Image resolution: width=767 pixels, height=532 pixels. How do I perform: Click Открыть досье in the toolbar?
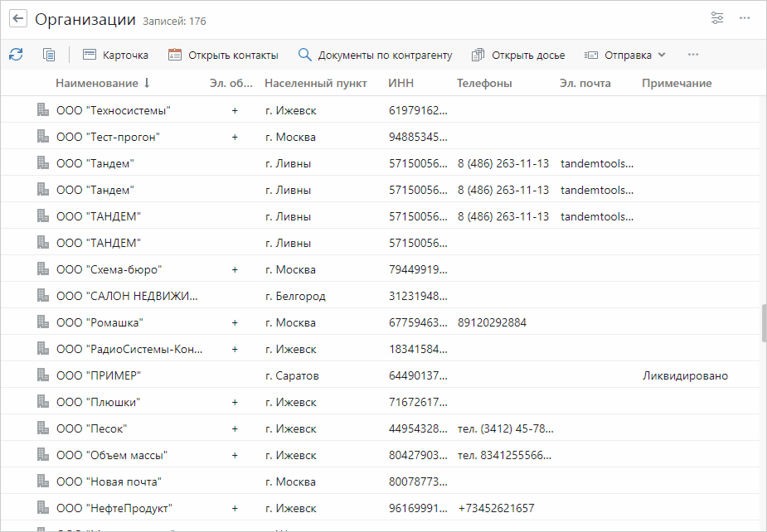[x=518, y=55]
